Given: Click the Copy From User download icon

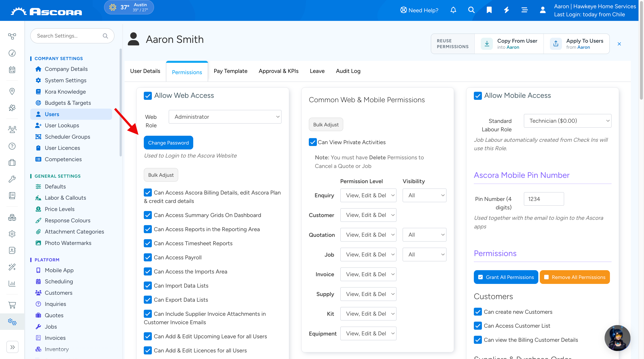Looking at the screenshot, I should click(487, 44).
